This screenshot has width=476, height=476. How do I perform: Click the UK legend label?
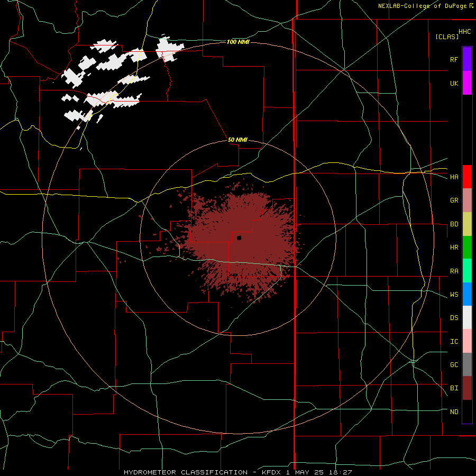[454, 83]
